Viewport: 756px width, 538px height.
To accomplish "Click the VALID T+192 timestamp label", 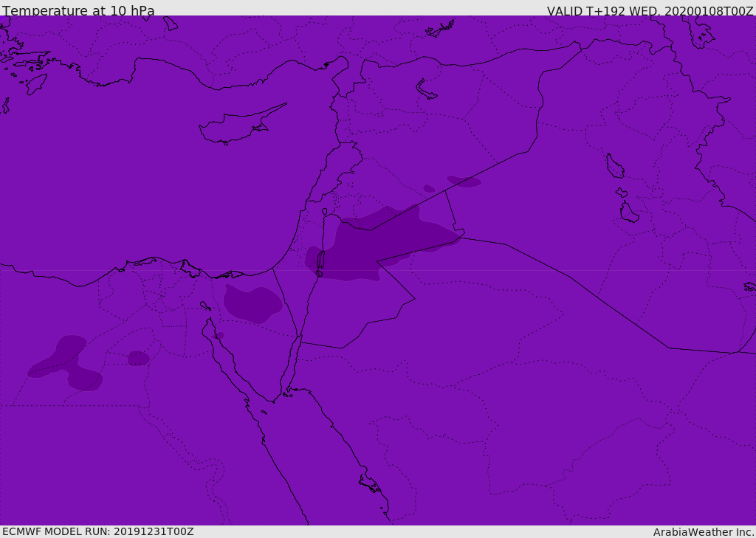I will [650, 10].
